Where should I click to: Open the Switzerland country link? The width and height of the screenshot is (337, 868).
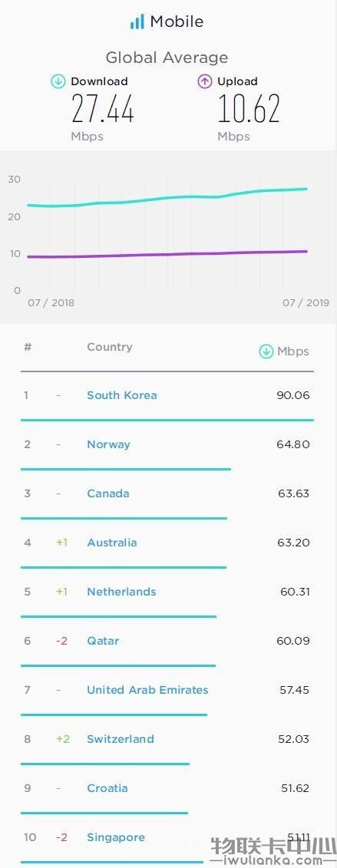(x=120, y=739)
